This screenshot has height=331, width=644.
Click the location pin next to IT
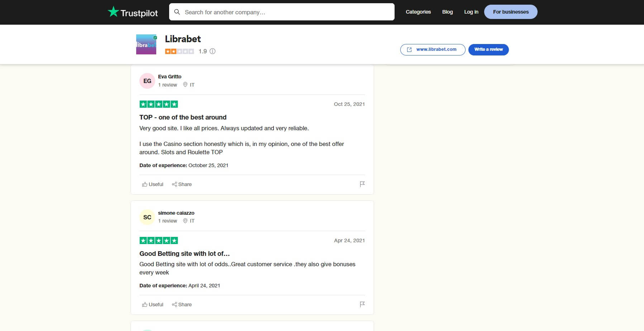[186, 85]
